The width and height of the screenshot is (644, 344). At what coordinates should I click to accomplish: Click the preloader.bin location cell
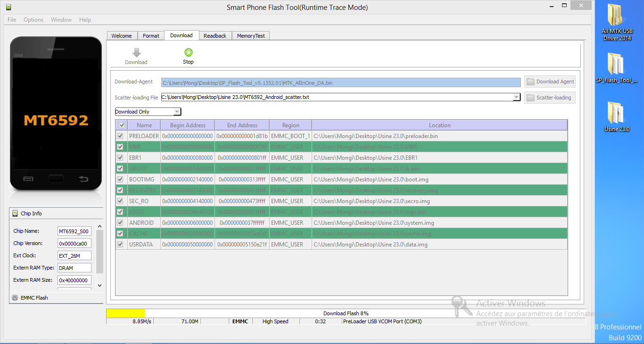(439, 136)
